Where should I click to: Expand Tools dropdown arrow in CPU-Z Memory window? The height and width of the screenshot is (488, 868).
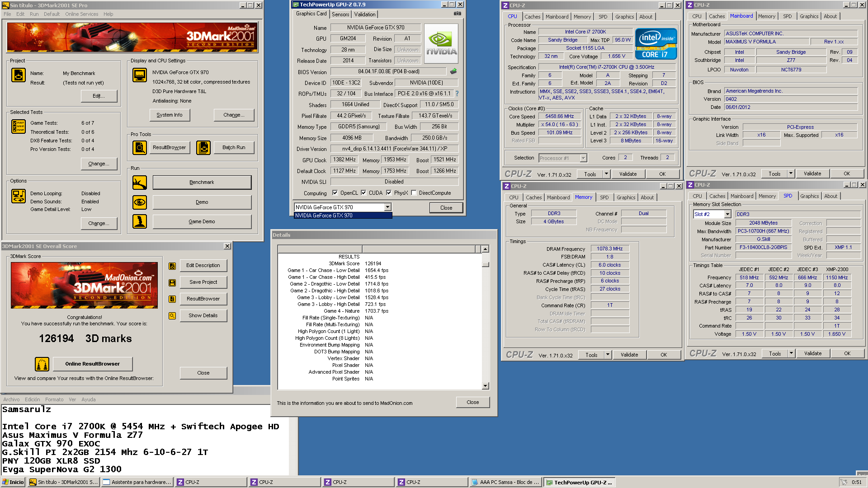point(608,355)
